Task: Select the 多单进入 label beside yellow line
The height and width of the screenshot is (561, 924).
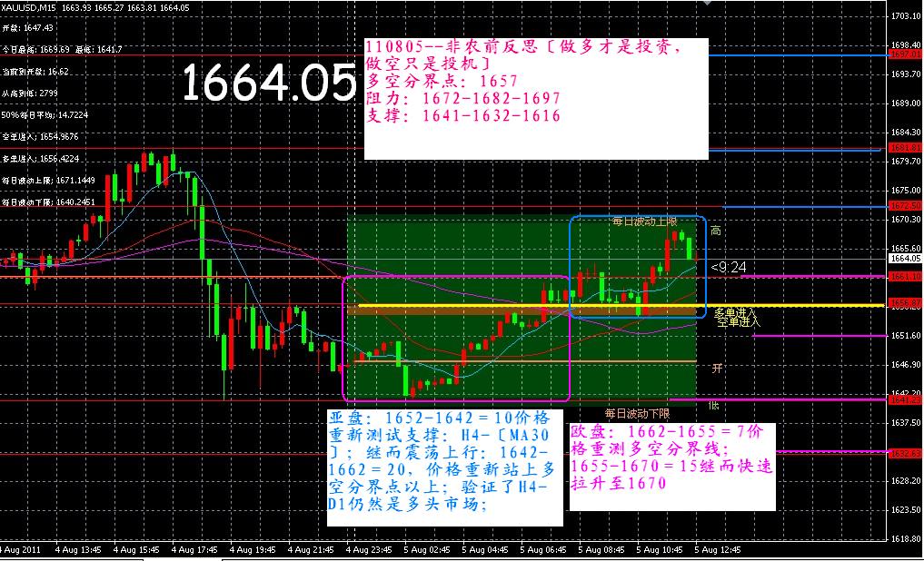Action: [x=737, y=312]
